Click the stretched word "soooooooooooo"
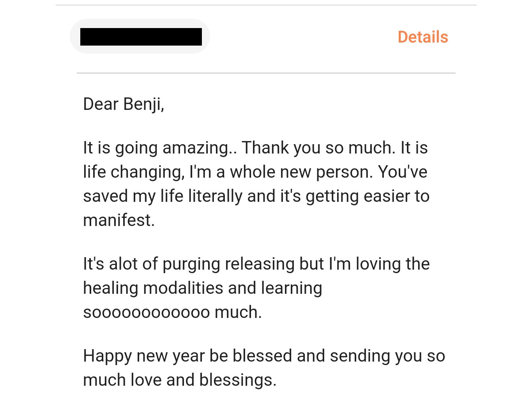Screen dimensions: 532x399 (x=147, y=312)
